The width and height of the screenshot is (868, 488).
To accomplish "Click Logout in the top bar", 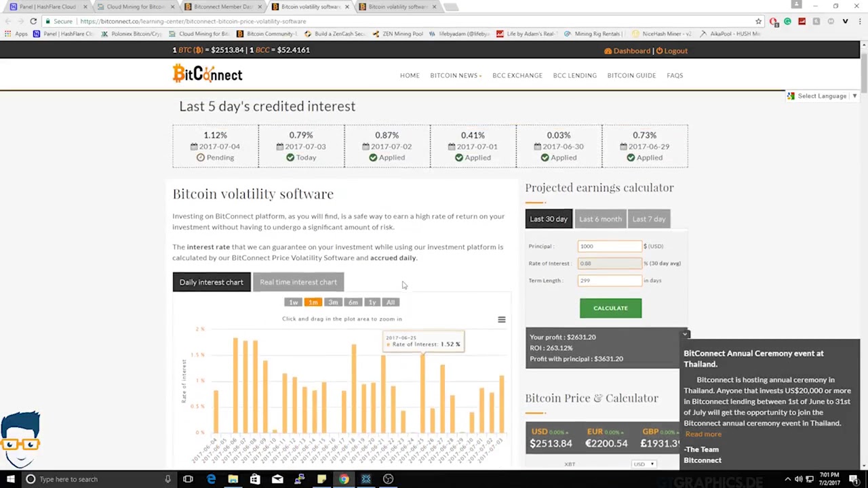I will [671, 51].
